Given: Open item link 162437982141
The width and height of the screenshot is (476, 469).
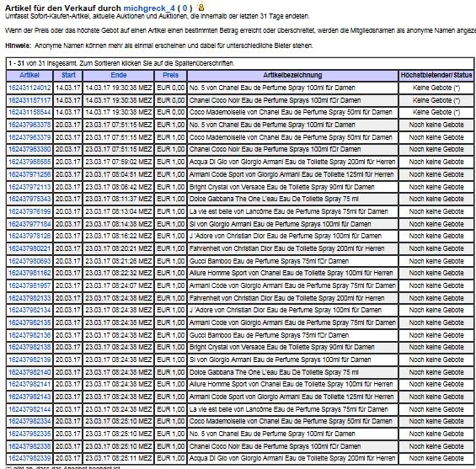Looking at the screenshot, I should pos(29,384).
